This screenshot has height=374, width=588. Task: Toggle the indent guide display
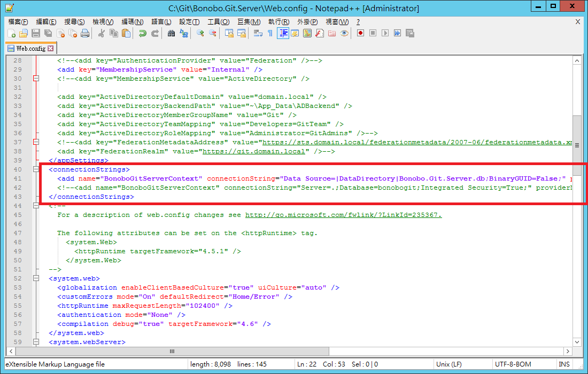tap(282, 33)
